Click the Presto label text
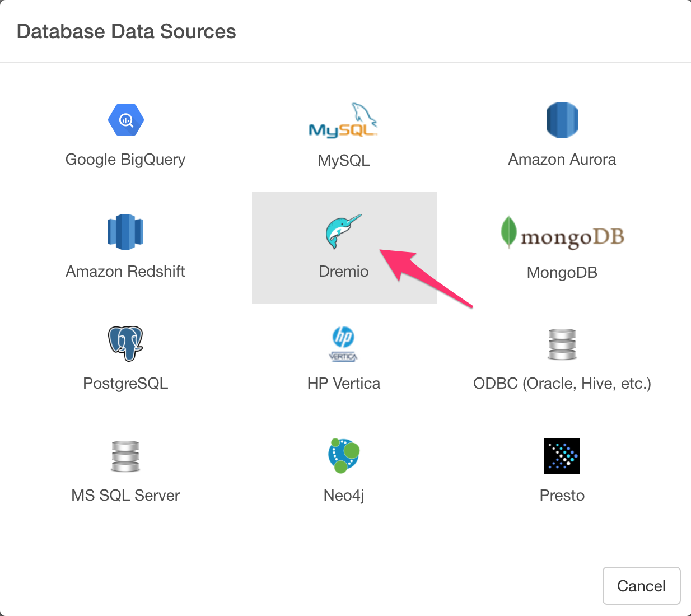Image resolution: width=691 pixels, height=616 pixels. pyautogui.click(x=562, y=495)
